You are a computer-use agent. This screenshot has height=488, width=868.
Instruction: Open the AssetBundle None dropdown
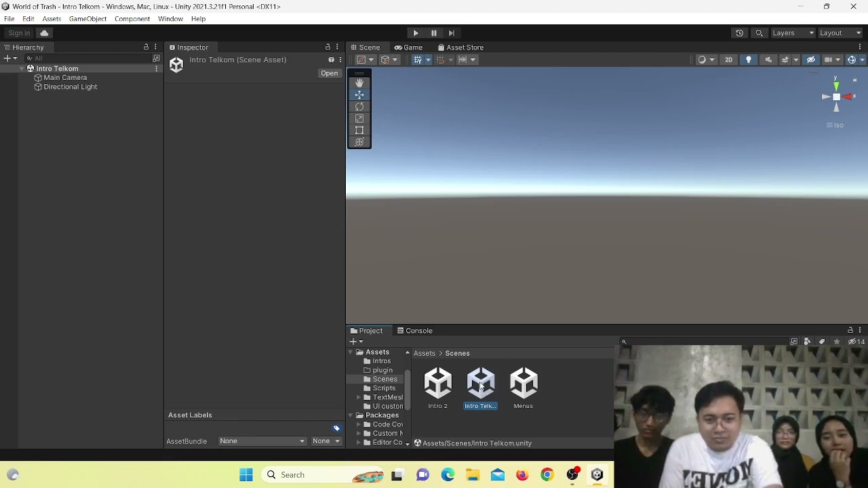[262, 441]
